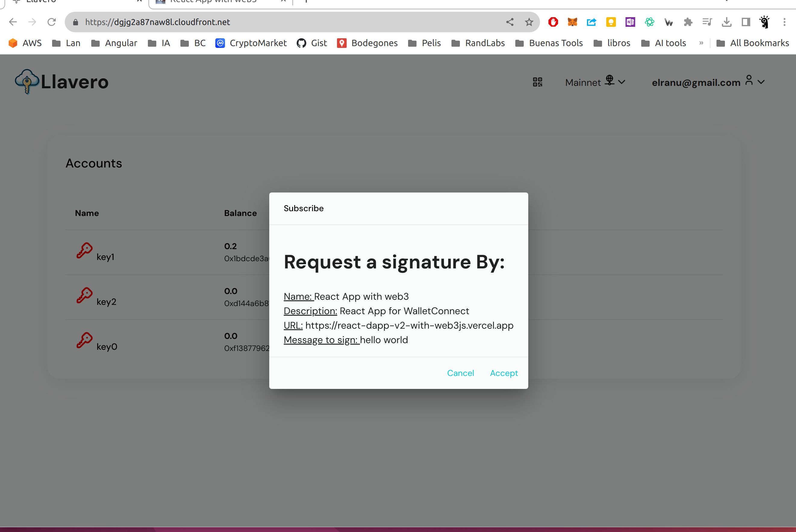This screenshot has height=532, width=796.
Task: Open the OneNote clipper extension
Action: (x=630, y=22)
